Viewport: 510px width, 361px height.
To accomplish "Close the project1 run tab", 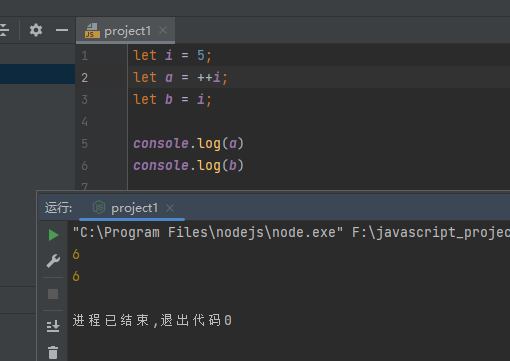I will (x=170, y=208).
